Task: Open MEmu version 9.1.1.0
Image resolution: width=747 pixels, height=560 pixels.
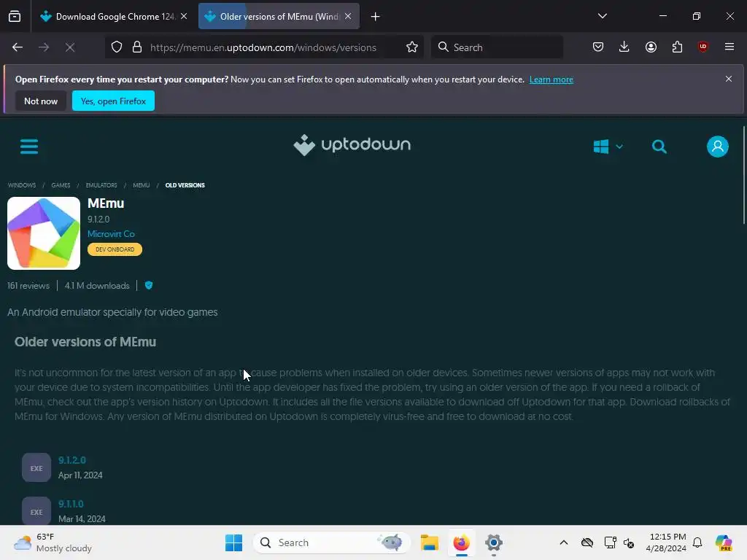Action: (x=71, y=504)
